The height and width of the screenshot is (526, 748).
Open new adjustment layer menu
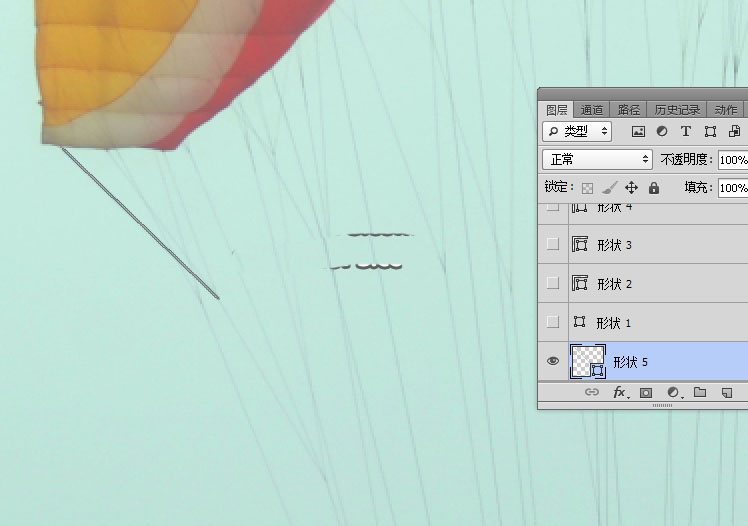673,393
